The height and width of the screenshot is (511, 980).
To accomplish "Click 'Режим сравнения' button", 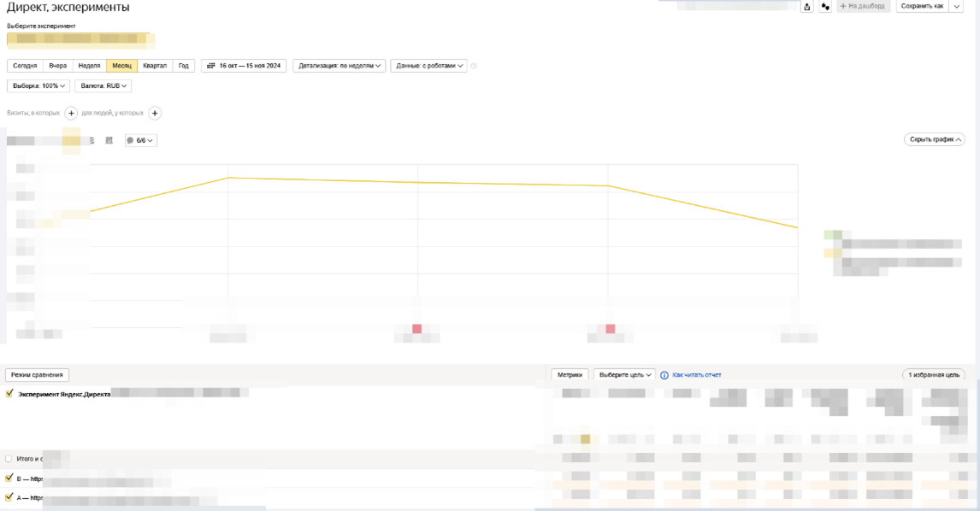I will (x=37, y=375).
